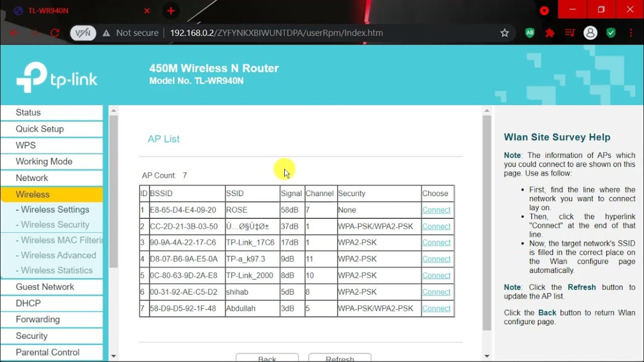Connect to the ROSE network
The image size is (644, 362).
[436, 210]
